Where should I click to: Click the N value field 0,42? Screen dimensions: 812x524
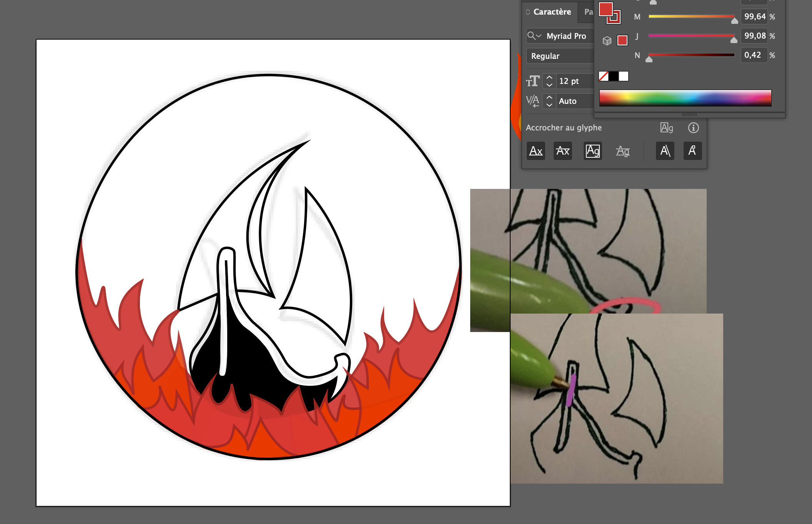(754, 55)
